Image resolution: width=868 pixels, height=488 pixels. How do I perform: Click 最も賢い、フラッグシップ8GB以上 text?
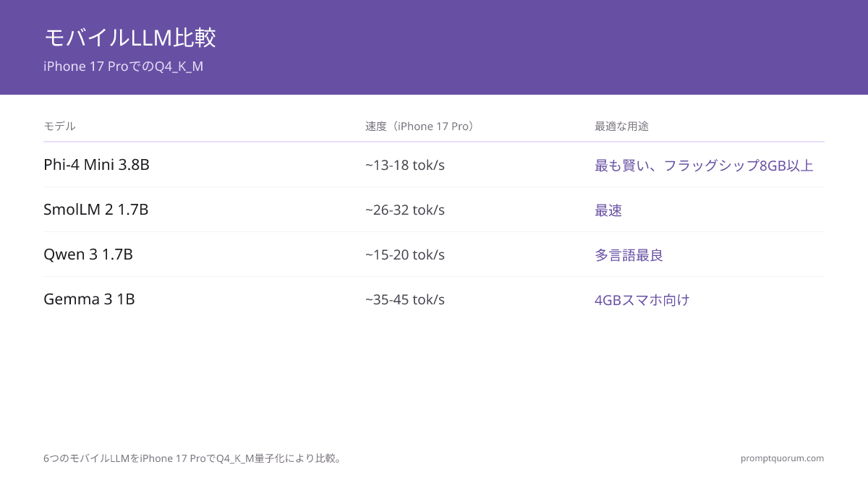704,166
